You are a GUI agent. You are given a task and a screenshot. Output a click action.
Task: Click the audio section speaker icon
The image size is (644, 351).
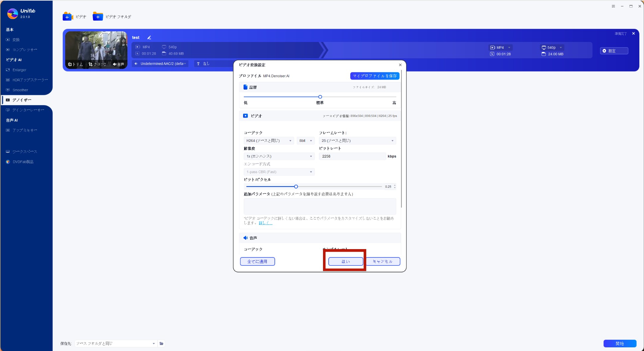pyautogui.click(x=245, y=238)
